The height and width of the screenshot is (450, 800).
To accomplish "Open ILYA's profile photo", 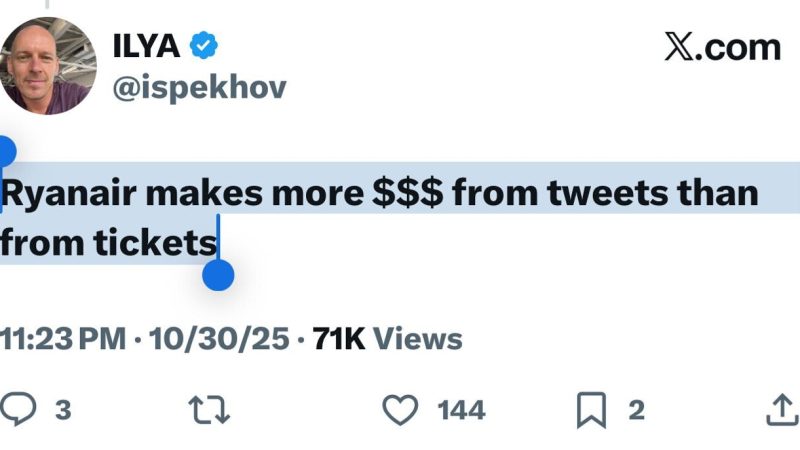I will pos(47,66).
